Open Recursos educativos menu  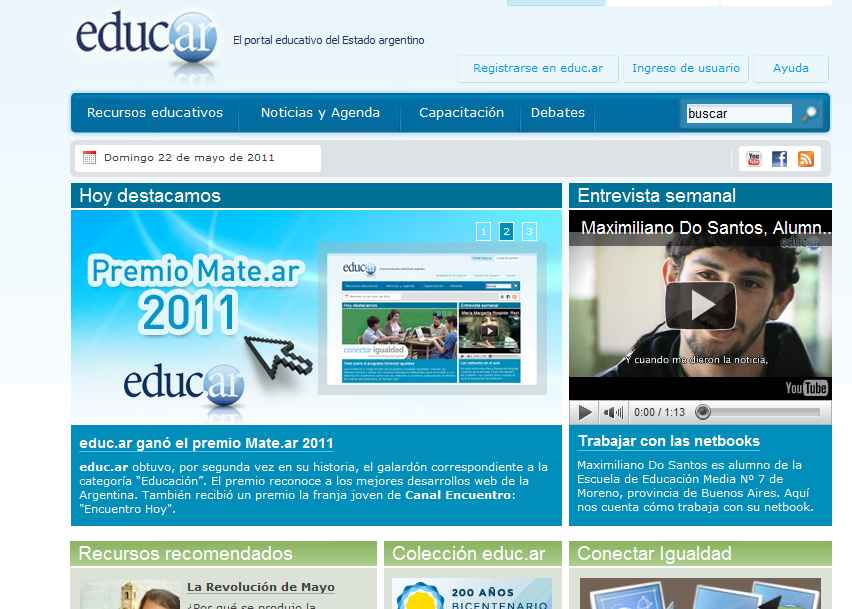[x=155, y=112]
